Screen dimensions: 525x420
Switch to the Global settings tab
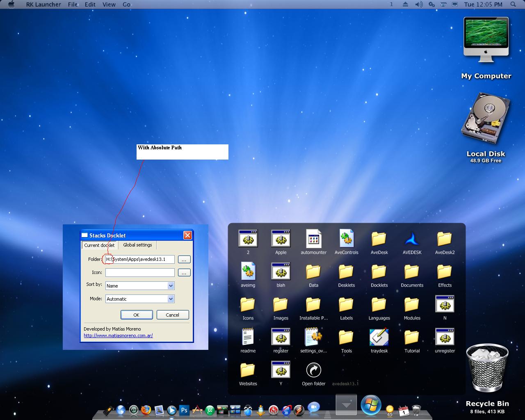tap(137, 245)
